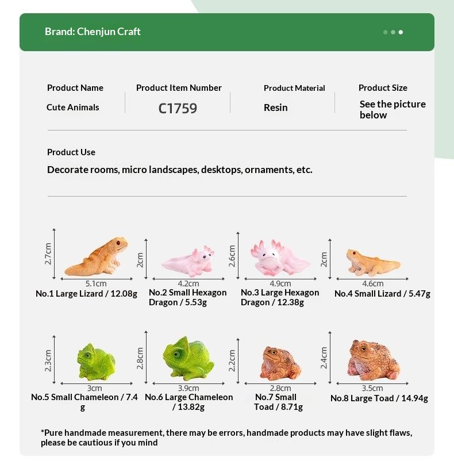The height and width of the screenshot is (476, 454).
Task: Select the pink Small Hexagon Dragon figurine
Action: point(188,262)
